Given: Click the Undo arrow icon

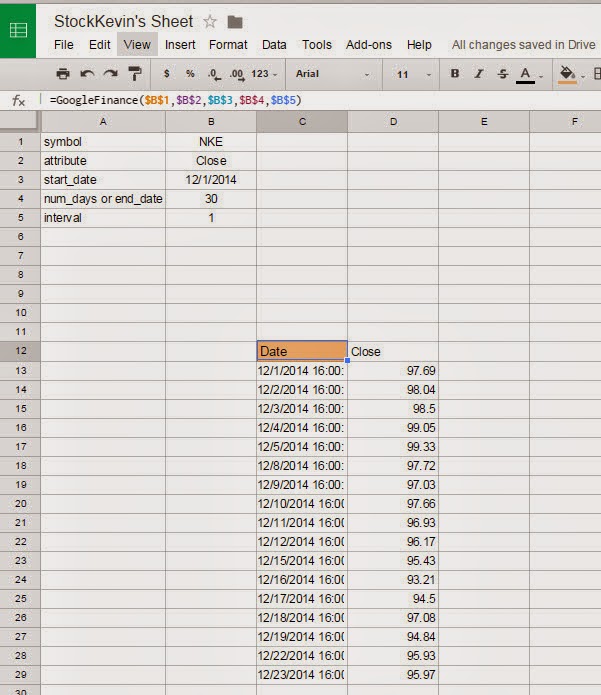Looking at the screenshot, I should click(87, 74).
